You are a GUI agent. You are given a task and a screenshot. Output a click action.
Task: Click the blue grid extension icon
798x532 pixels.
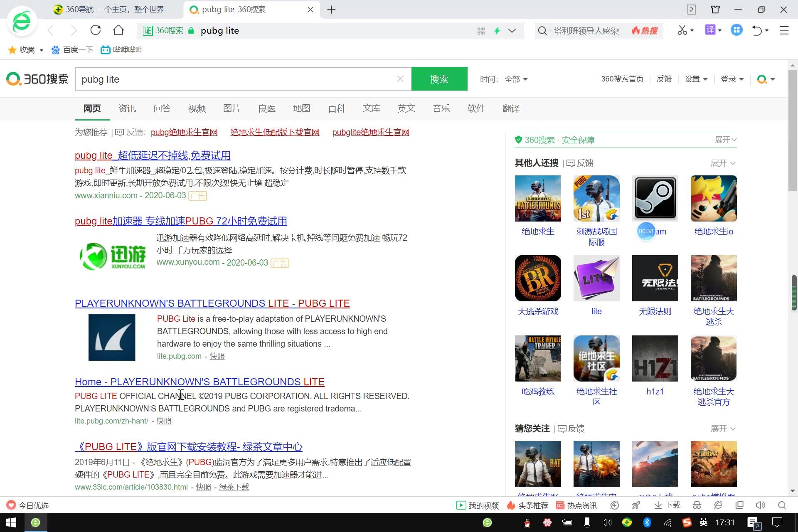point(736,30)
